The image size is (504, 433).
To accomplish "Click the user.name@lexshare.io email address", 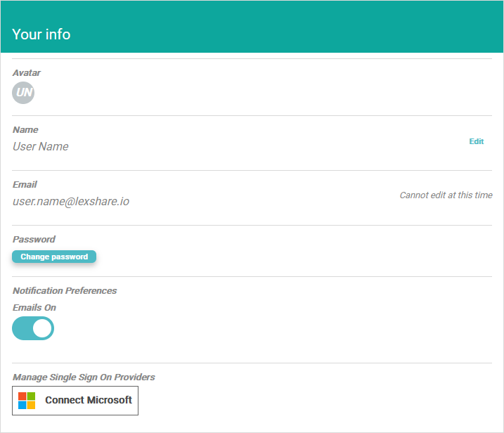I will pos(71,202).
